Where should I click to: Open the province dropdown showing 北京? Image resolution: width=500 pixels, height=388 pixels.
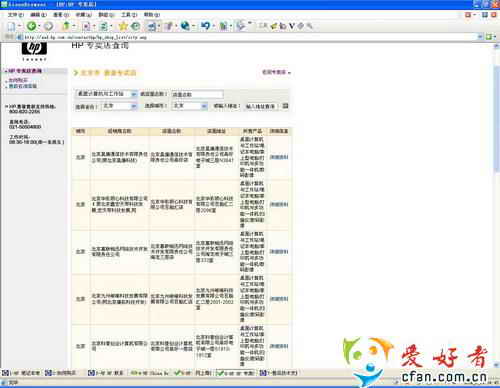(x=119, y=106)
